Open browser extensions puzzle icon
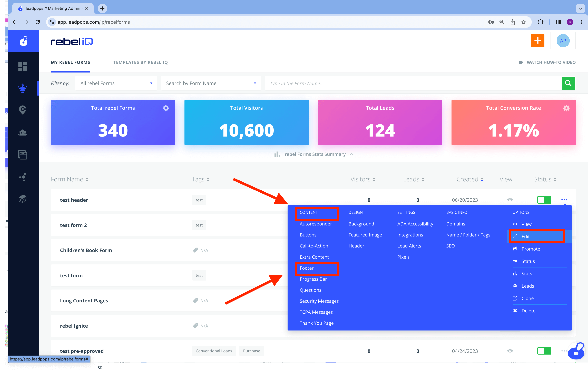 [x=541, y=22]
